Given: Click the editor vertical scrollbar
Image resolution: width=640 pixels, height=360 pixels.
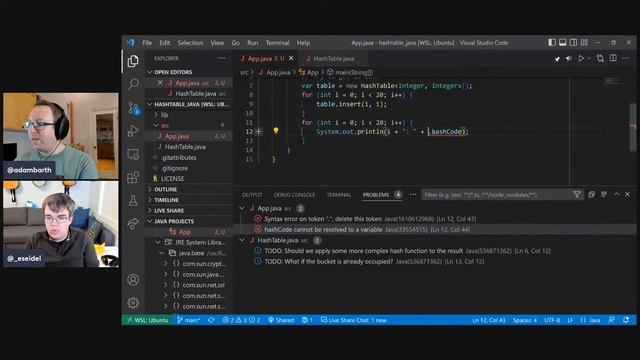Looking at the screenshot, I should [x=633, y=127].
